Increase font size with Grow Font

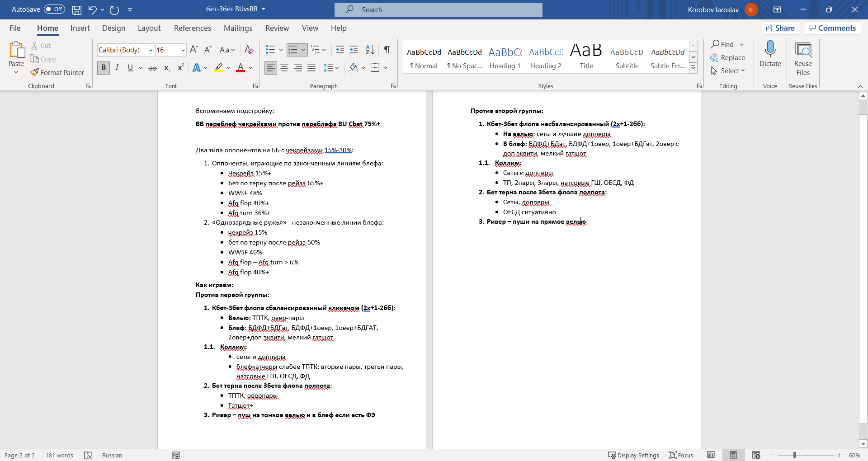click(194, 50)
